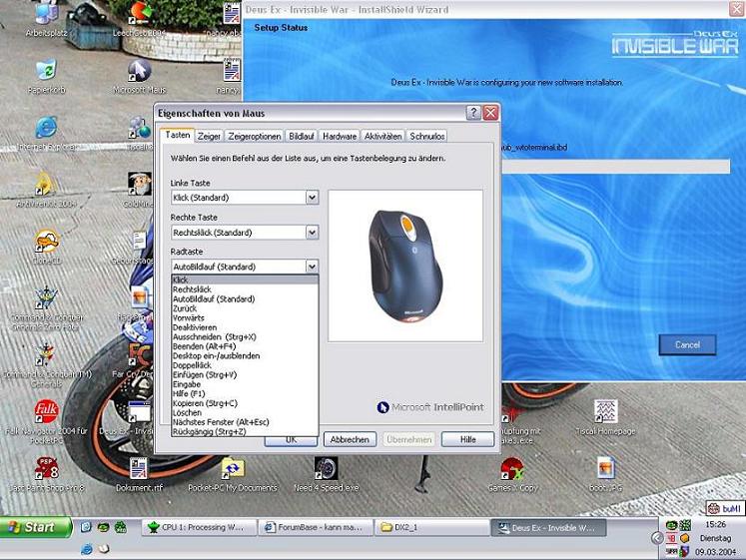
Task: Open the boot.JPG image file icon
Action: pos(605,473)
